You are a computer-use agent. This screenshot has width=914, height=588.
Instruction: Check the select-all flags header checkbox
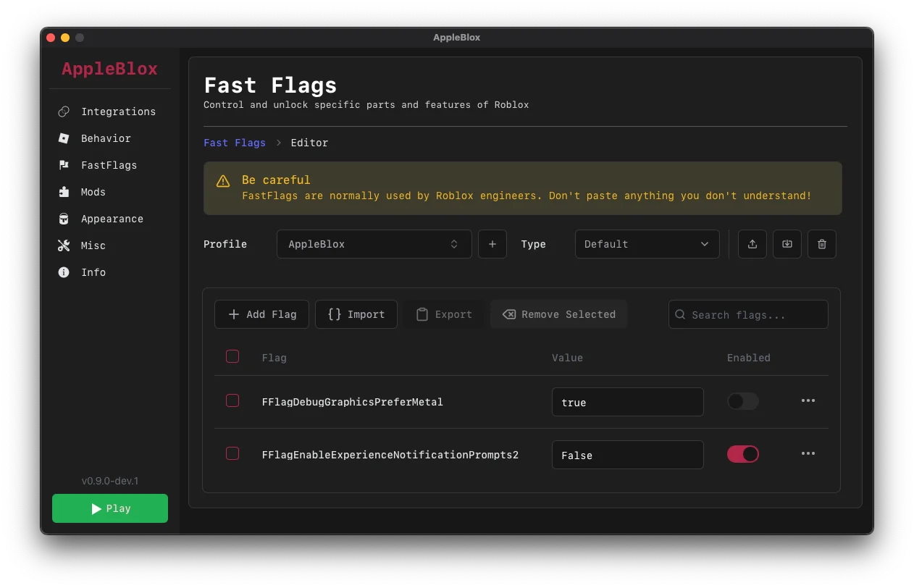tap(232, 356)
